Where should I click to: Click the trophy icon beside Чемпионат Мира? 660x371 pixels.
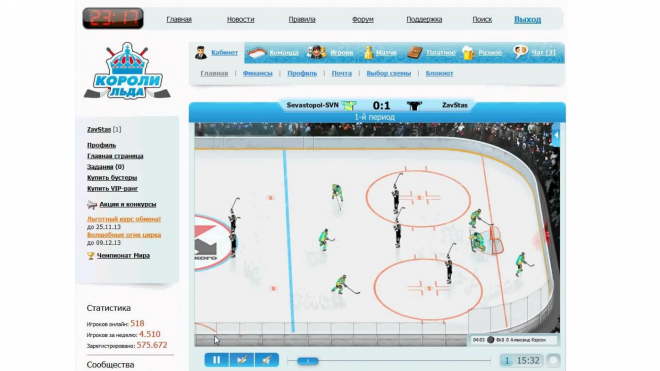(90, 256)
